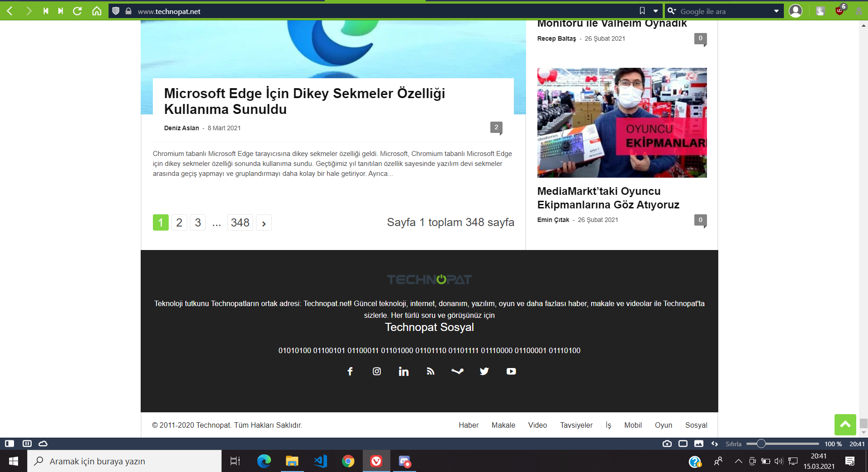Click the Technopat footer logo
The height and width of the screenshot is (472, 868).
pos(429,279)
